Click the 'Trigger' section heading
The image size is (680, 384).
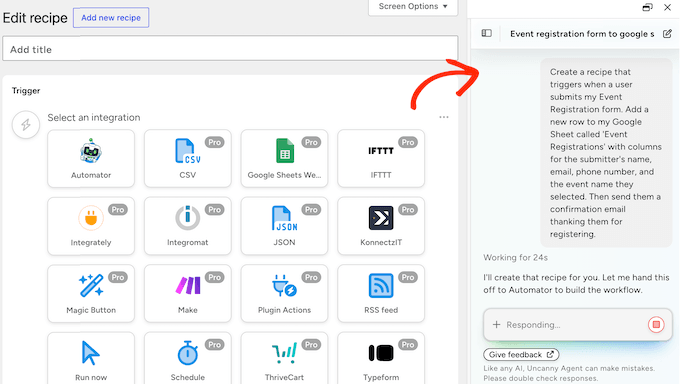pos(26,91)
